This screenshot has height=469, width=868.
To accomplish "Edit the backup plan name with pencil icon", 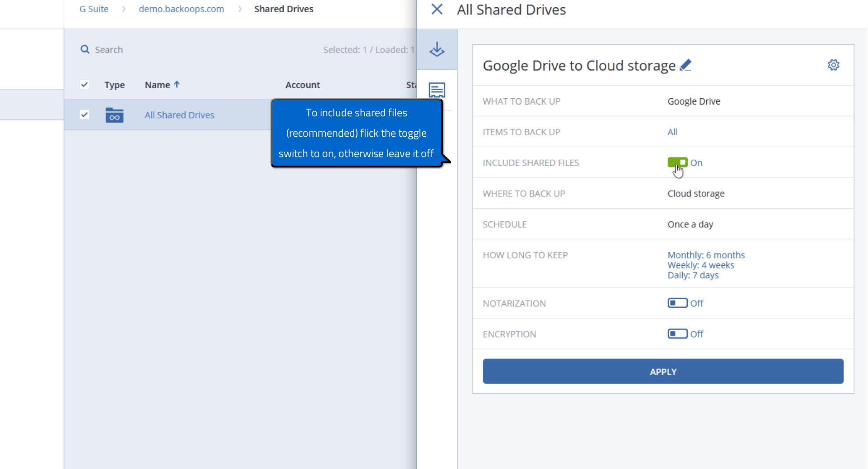I will (685, 65).
